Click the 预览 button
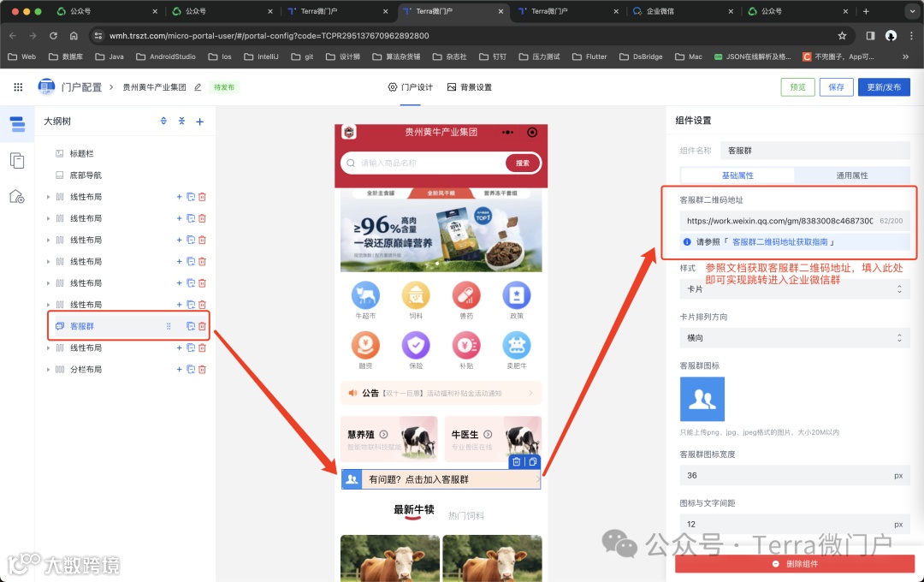 click(x=798, y=87)
